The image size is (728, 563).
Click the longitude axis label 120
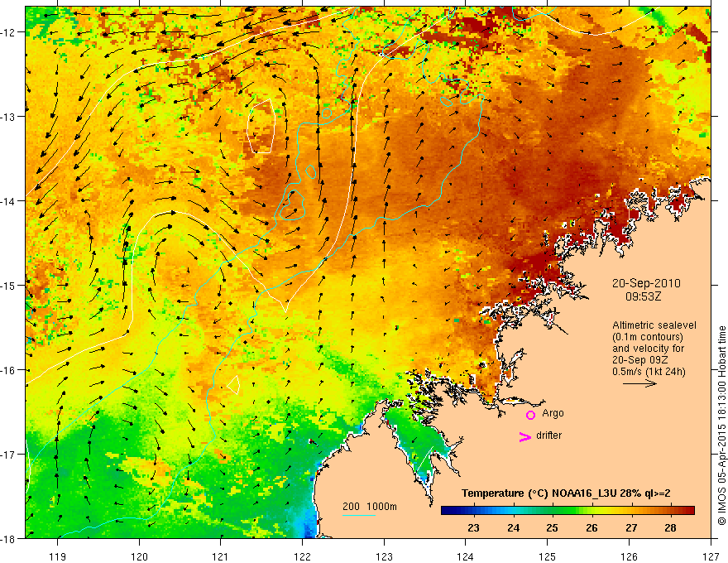pos(139,556)
